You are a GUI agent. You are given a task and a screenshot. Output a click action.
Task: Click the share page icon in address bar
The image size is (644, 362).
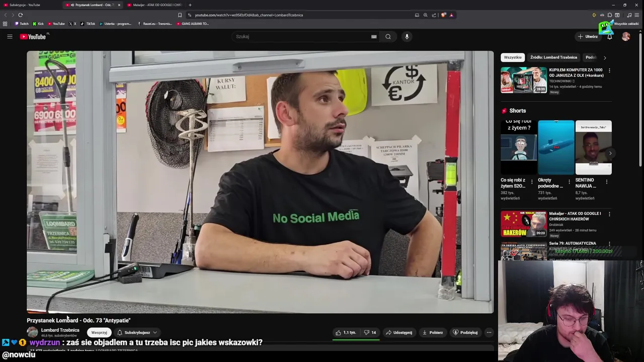click(434, 15)
